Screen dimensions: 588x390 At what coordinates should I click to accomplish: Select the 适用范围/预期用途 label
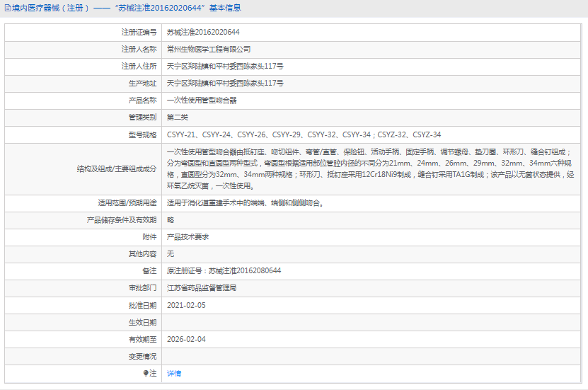tap(127, 203)
